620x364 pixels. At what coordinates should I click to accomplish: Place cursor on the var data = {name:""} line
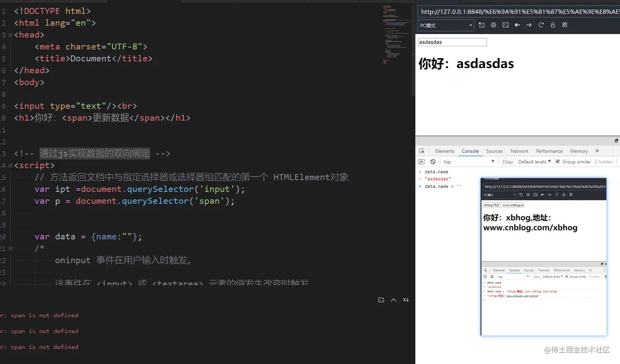pos(88,237)
